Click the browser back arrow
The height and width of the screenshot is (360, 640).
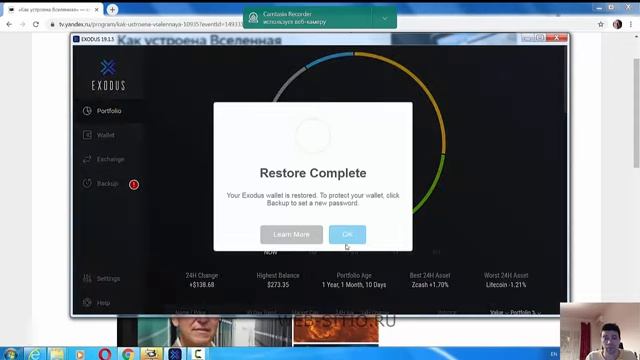(9, 24)
